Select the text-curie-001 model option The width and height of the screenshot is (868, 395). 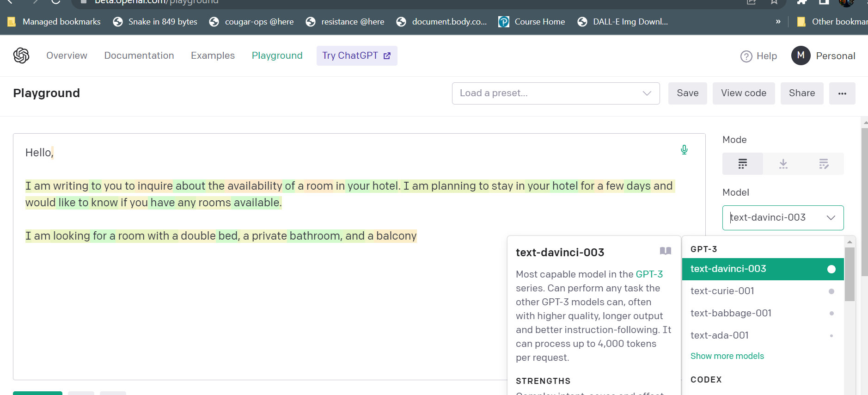(763, 291)
